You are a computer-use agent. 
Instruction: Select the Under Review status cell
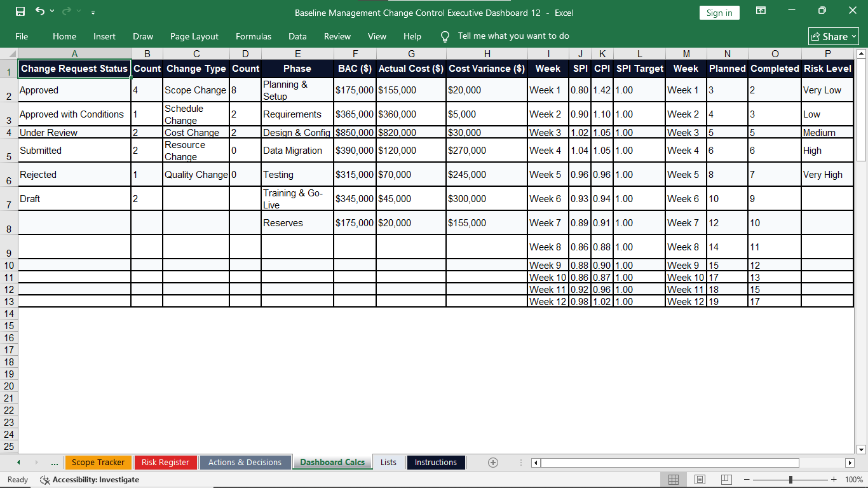74,133
